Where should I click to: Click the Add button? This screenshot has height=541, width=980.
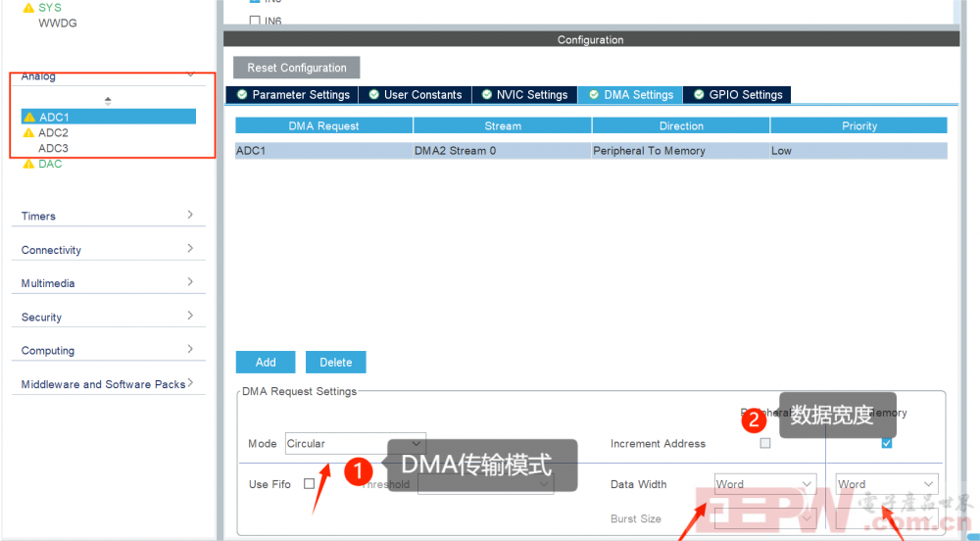point(266,363)
